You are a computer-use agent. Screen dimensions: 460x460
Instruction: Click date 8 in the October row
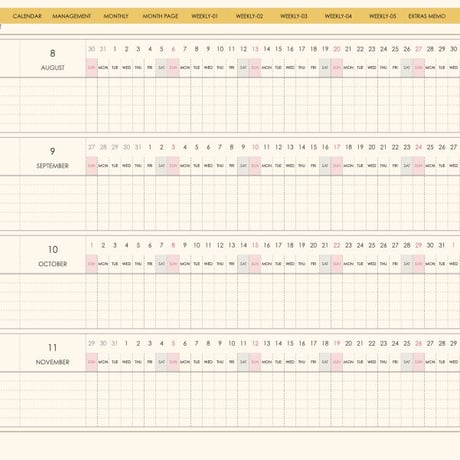pos(173,245)
